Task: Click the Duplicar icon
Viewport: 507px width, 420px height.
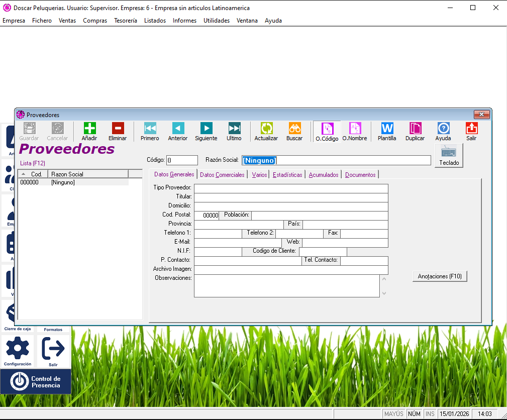Action: tap(415, 129)
